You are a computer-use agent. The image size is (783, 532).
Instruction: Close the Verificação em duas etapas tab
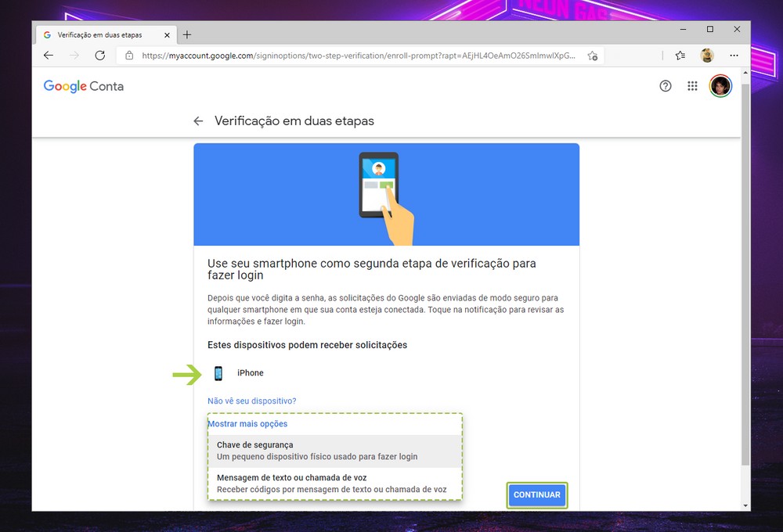tap(167, 35)
